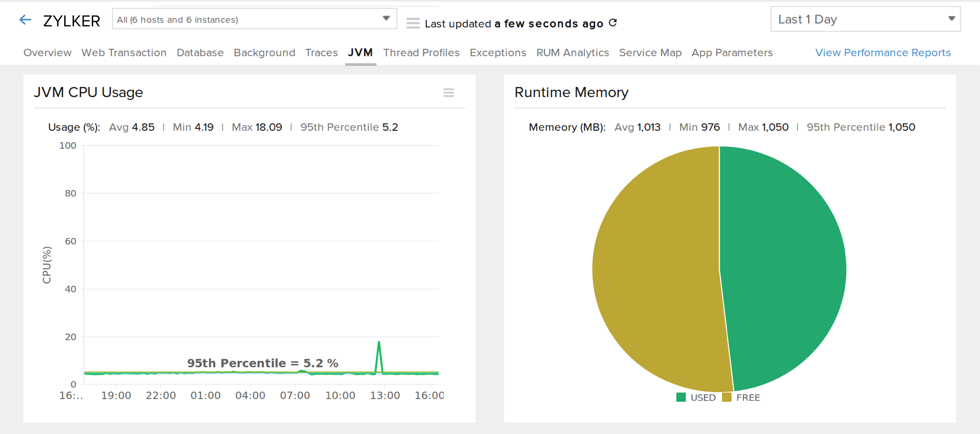This screenshot has width=980, height=434.
Task: Open the App Parameters tab
Action: click(x=732, y=53)
